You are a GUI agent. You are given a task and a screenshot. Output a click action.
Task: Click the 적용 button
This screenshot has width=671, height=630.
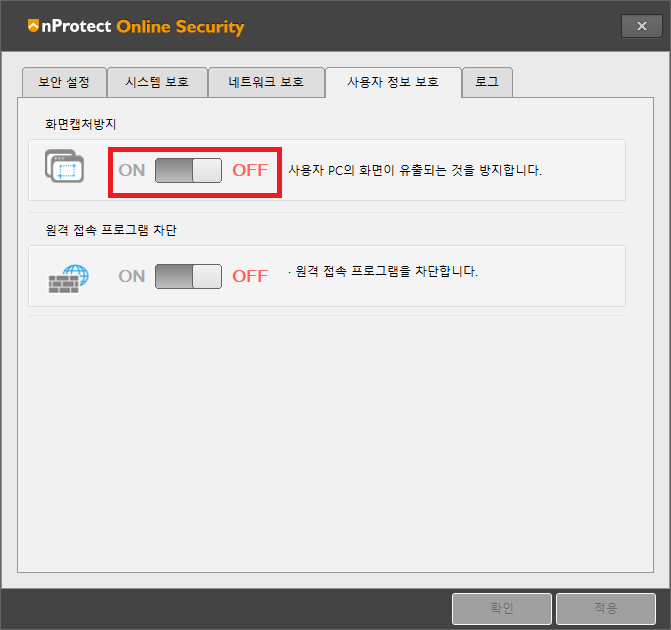click(606, 609)
